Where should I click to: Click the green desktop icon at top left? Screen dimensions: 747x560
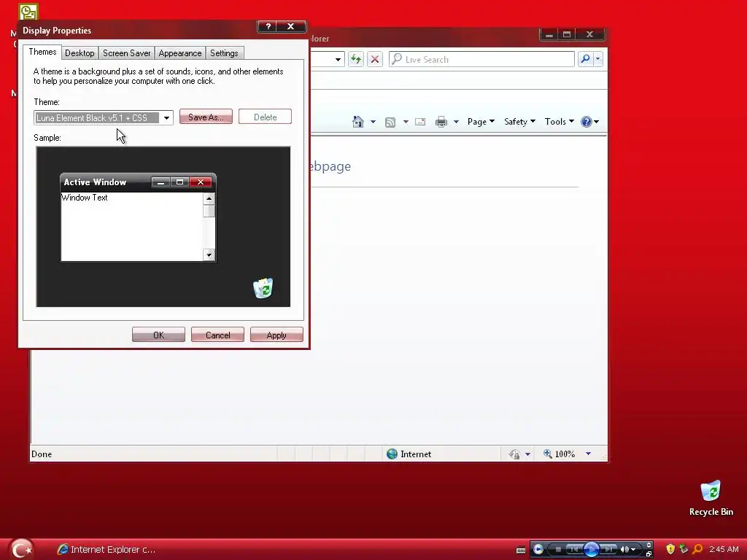pos(28,12)
